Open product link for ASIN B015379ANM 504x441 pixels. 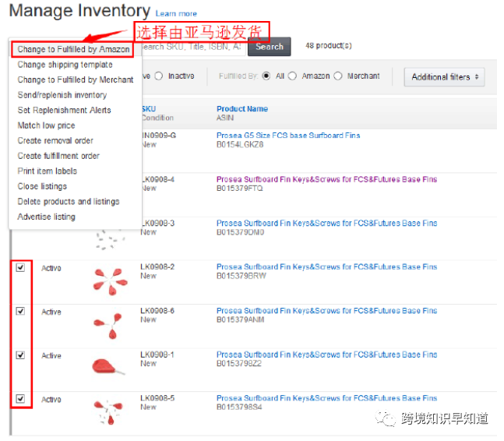point(326,311)
